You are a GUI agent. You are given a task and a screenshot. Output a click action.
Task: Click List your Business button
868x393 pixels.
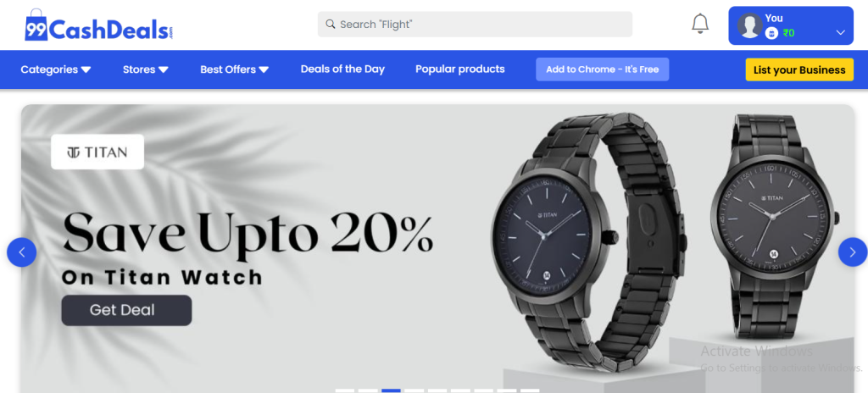(x=799, y=69)
